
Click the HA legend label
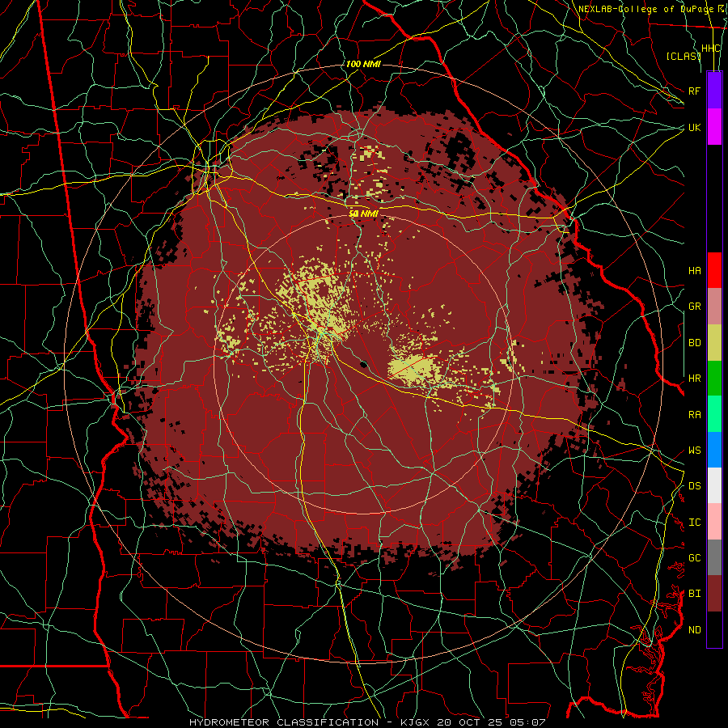[695, 271]
